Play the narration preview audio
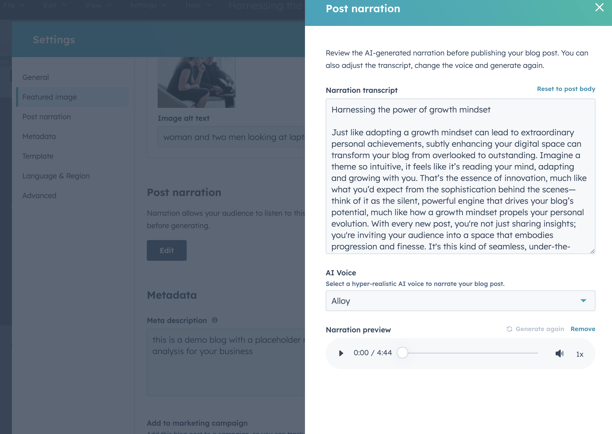 [x=341, y=353]
